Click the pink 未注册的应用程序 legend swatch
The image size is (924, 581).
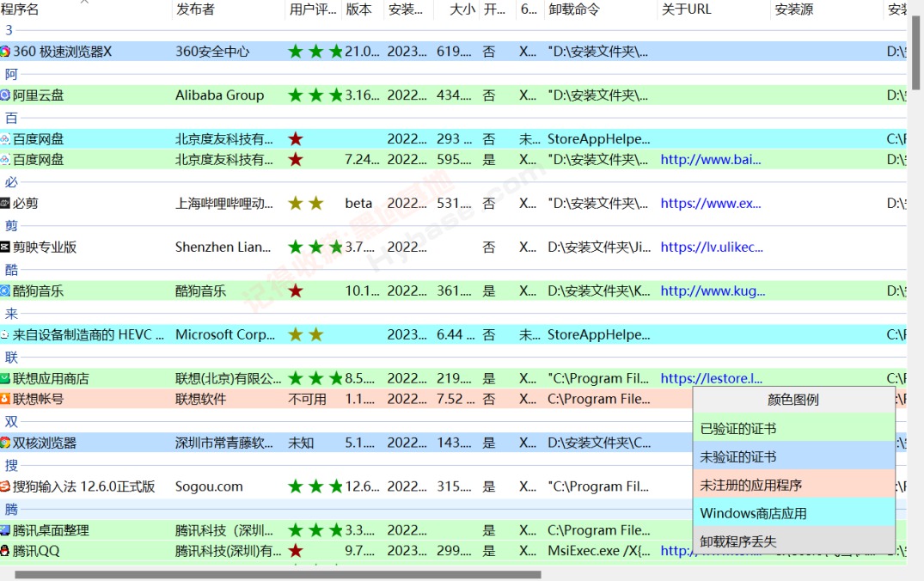point(793,485)
